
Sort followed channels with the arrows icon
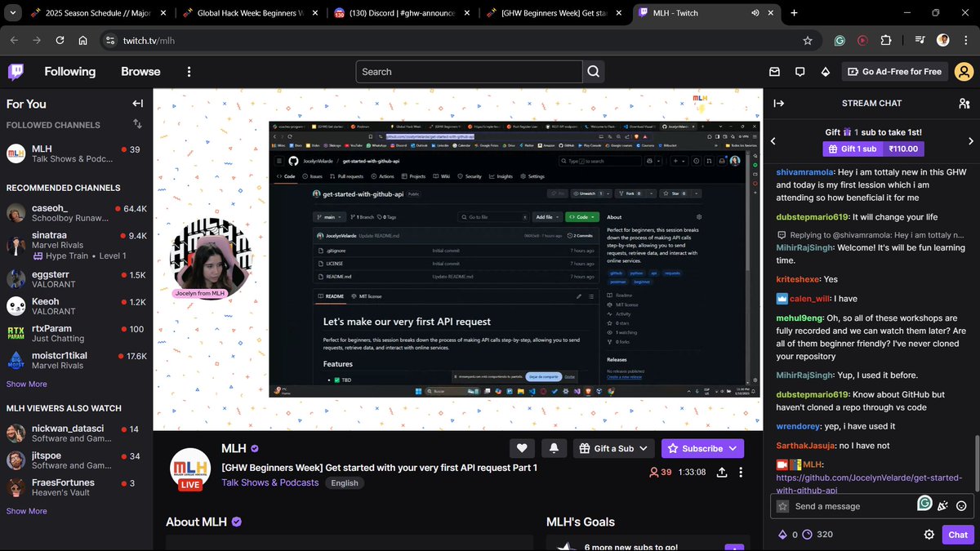coord(137,124)
